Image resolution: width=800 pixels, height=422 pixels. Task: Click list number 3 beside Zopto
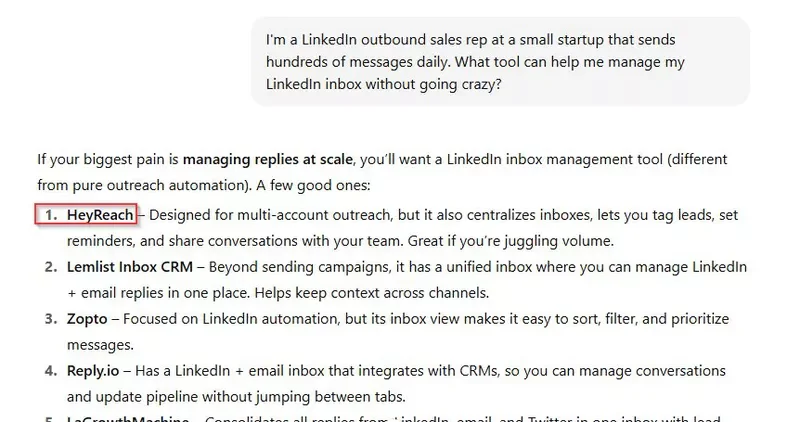click(51, 319)
